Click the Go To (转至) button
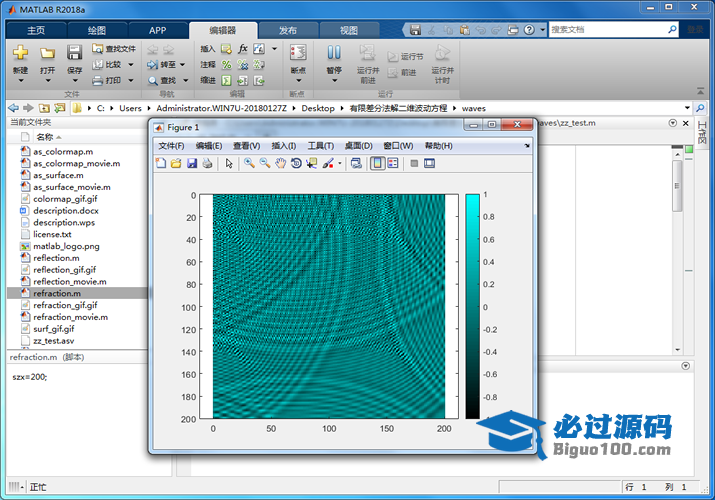 [x=162, y=65]
